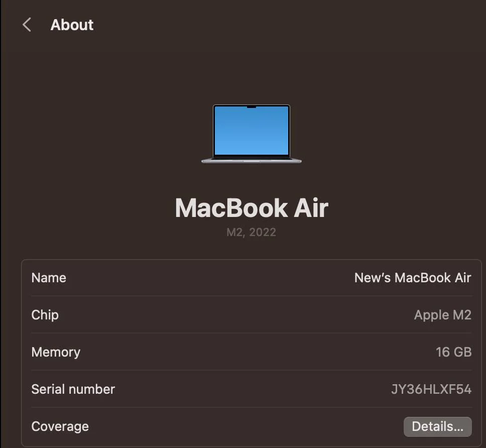
Task: Select the Chip row label
Action: tap(45, 315)
